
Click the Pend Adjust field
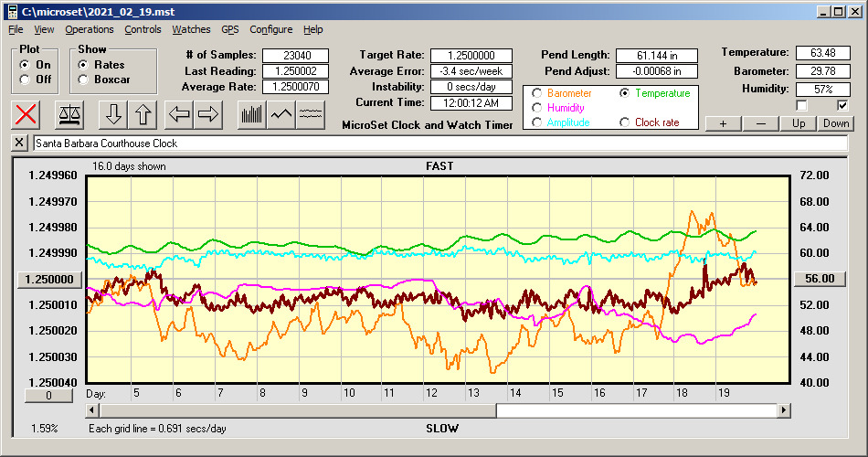[657, 71]
